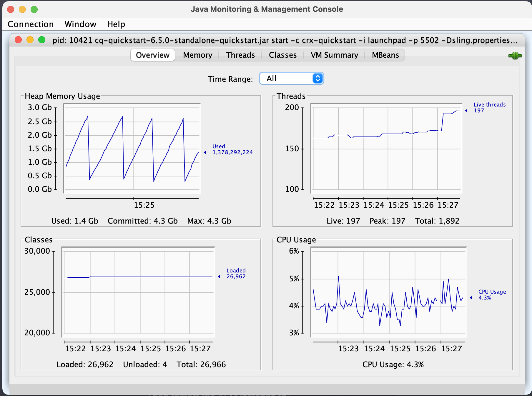Image resolution: width=532 pixels, height=396 pixels.
Task: Click the green connection status icon
Action: pyautogui.click(x=515, y=55)
